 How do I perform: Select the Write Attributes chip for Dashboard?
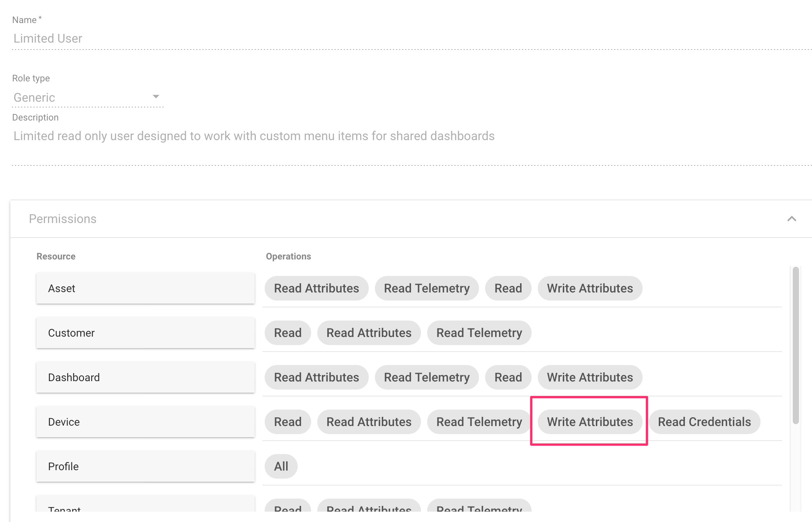(x=590, y=377)
